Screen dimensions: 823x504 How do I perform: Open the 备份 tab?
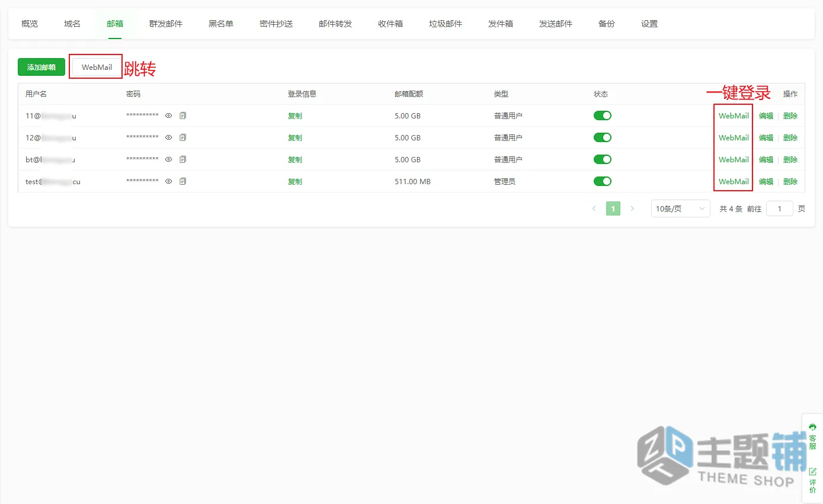(x=607, y=24)
